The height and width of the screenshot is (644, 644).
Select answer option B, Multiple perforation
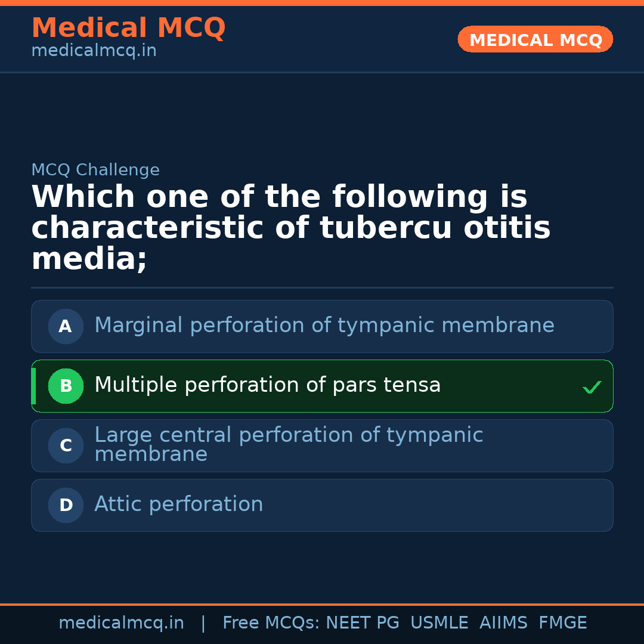pos(322,386)
